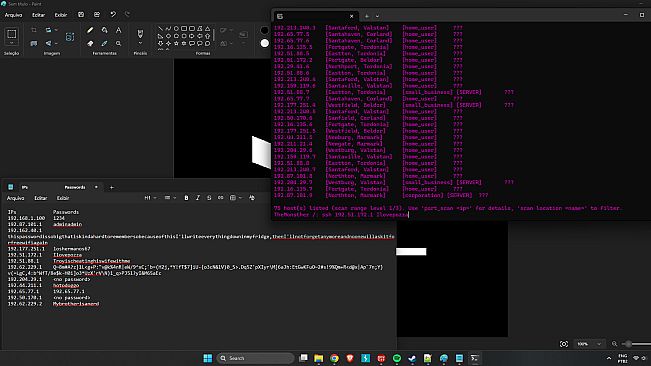Expand the Pincéis brushes dropdown arrow
651x366 pixels.
coord(140,43)
